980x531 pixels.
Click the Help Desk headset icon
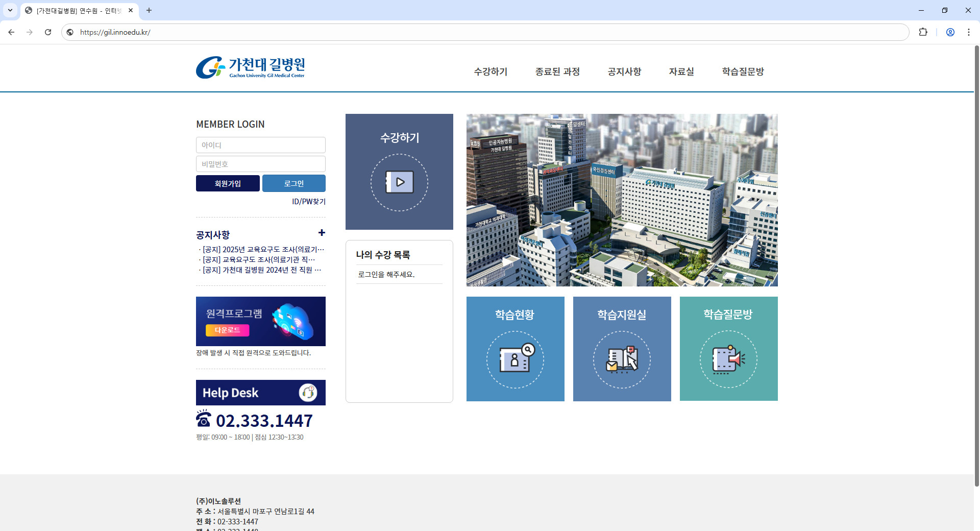tap(308, 393)
